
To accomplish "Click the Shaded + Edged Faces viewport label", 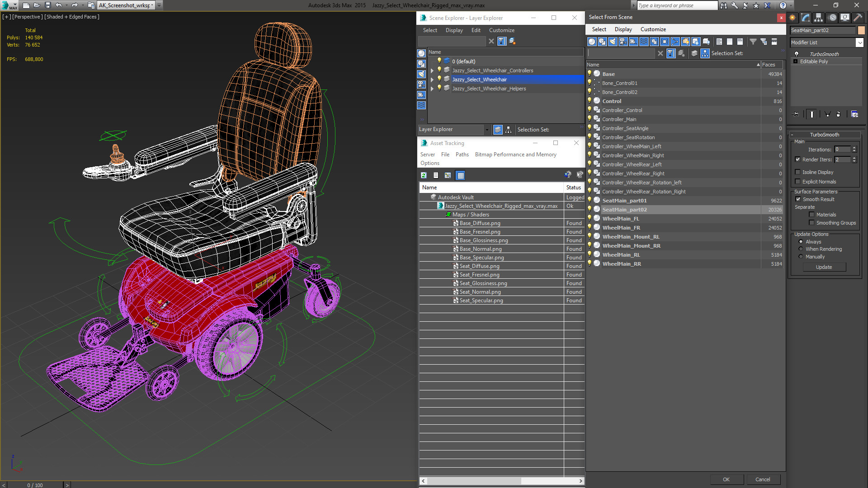I will pos(72,17).
